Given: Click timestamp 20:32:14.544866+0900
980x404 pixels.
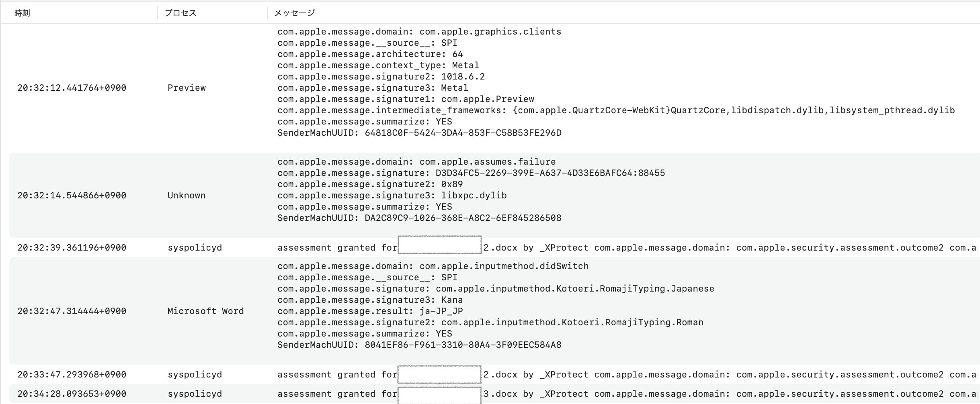Looking at the screenshot, I should (72, 196).
